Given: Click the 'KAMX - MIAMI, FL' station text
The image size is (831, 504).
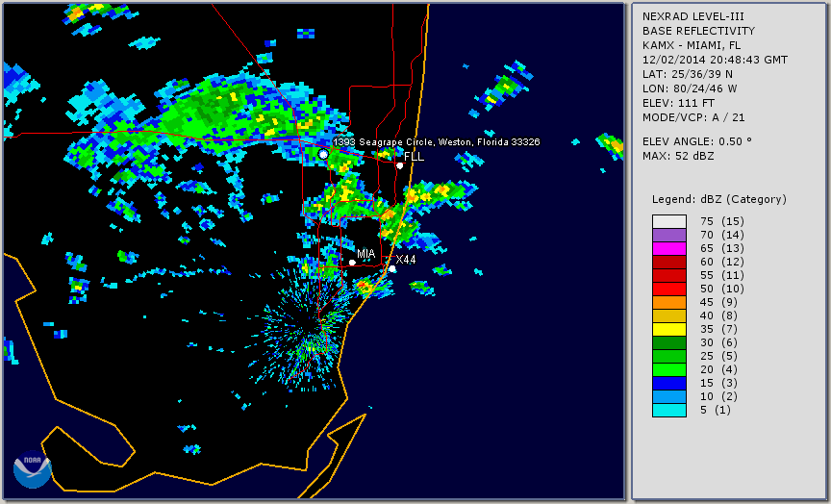Looking at the screenshot, I should 692,45.
